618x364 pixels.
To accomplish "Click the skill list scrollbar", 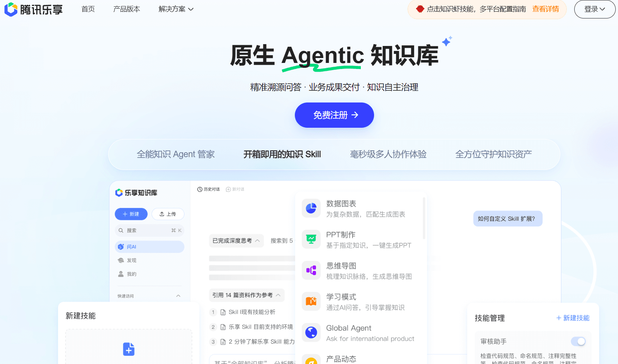I will click(424, 218).
